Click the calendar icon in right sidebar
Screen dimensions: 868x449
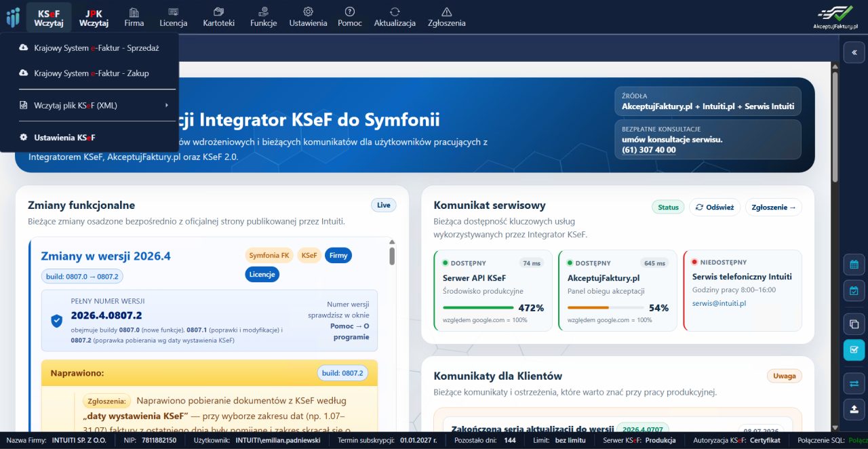point(854,265)
